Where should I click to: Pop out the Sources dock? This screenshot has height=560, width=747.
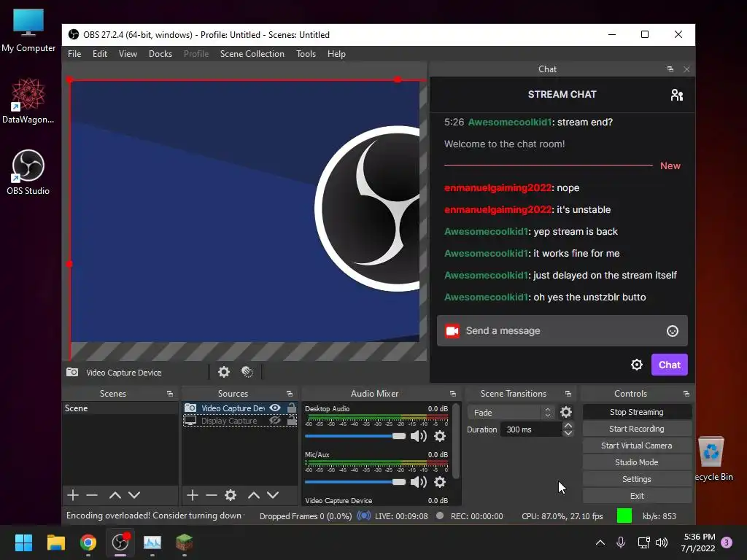click(289, 394)
